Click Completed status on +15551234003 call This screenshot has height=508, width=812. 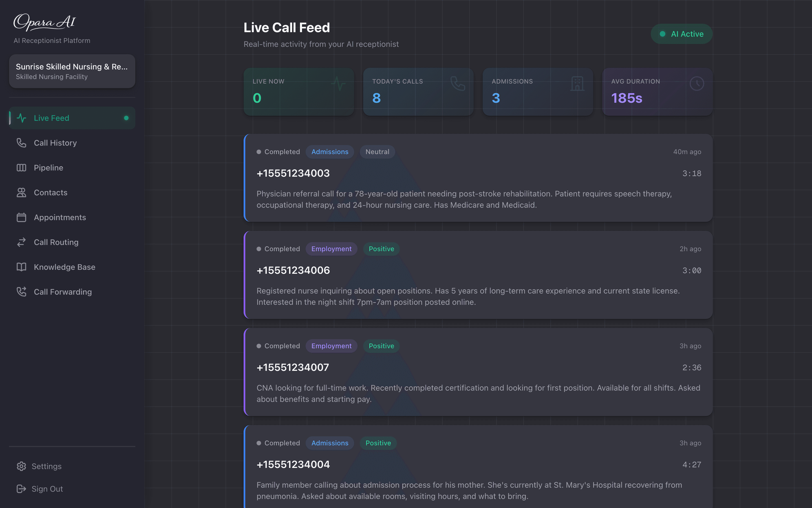pyautogui.click(x=278, y=152)
